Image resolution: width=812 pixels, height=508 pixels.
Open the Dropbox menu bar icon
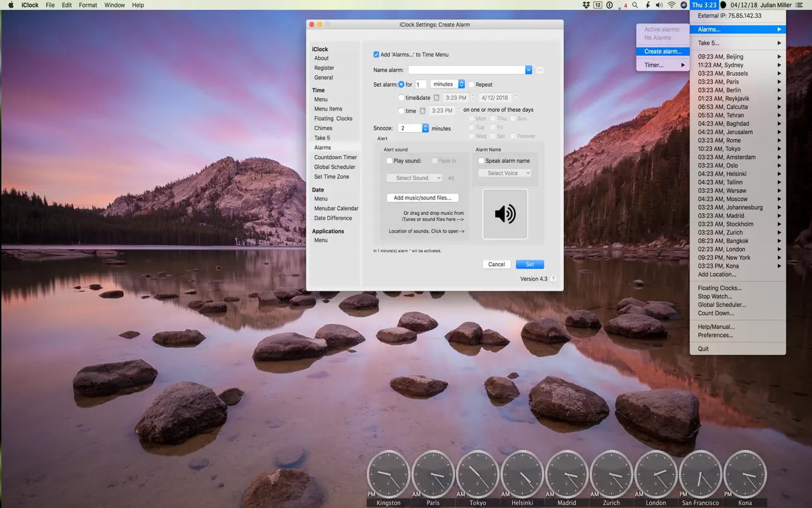(586, 5)
